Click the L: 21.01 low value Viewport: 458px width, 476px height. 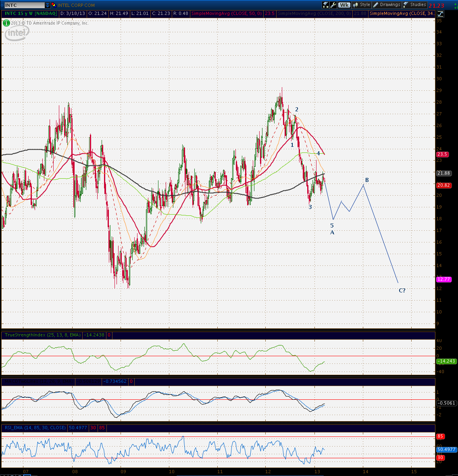[140, 13]
